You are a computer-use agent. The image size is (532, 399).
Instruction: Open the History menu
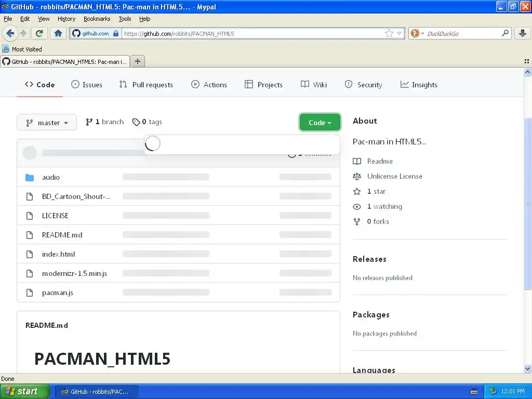click(66, 19)
